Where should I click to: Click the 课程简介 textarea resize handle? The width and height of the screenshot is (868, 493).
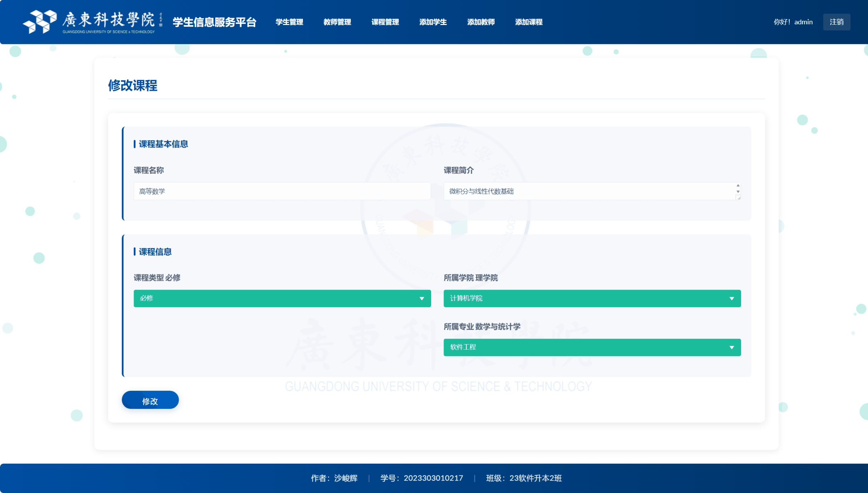pos(739,198)
